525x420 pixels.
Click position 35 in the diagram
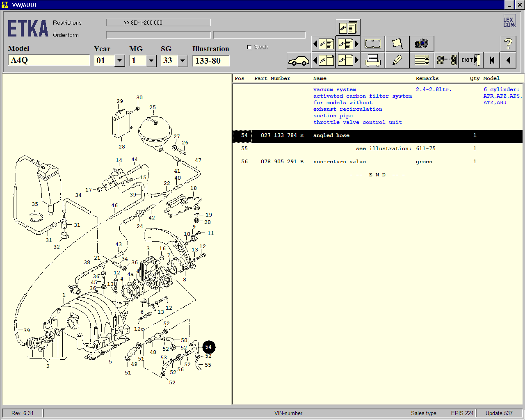point(35,204)
